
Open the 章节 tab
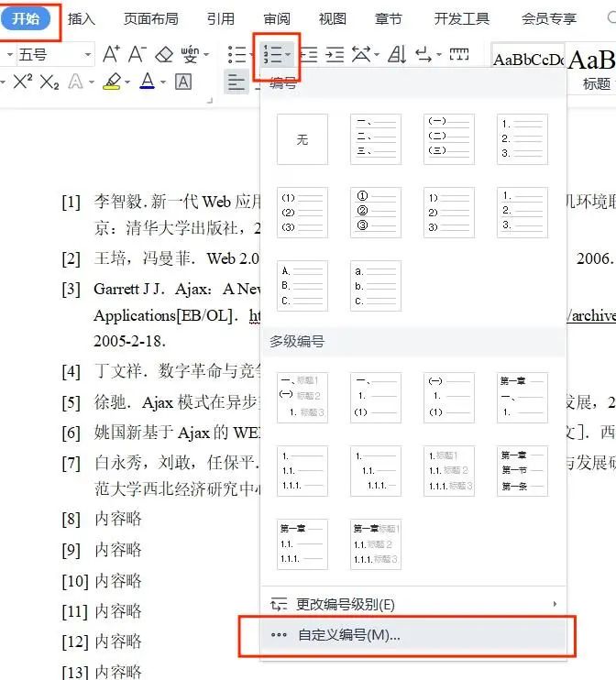pyautogui.click(x=389, y=19)
